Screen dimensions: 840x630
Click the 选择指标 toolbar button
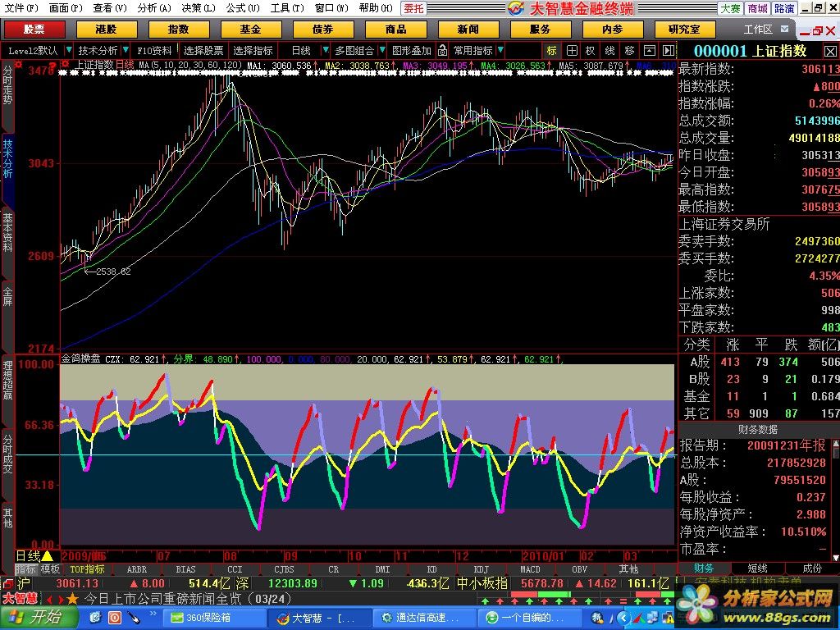tap(253, 51)
